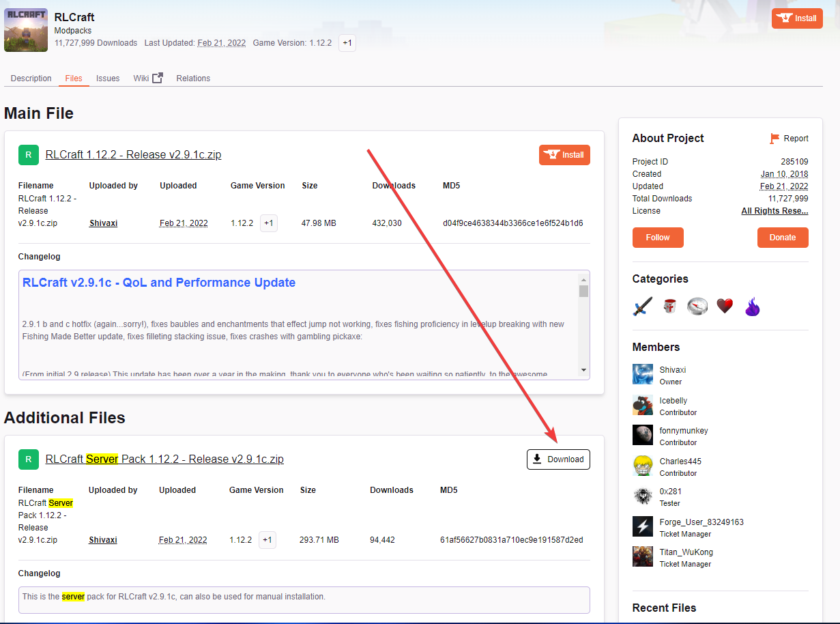This screenshot has width=840, height=624.
Task: Select the heart category icon
Action: (x=725, y=307)
